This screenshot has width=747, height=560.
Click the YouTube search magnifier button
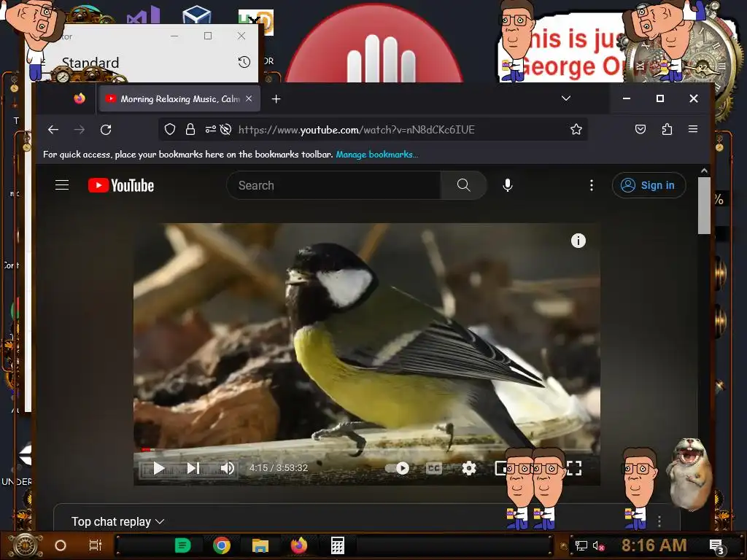pyautogui.click(x=463, y=185)
